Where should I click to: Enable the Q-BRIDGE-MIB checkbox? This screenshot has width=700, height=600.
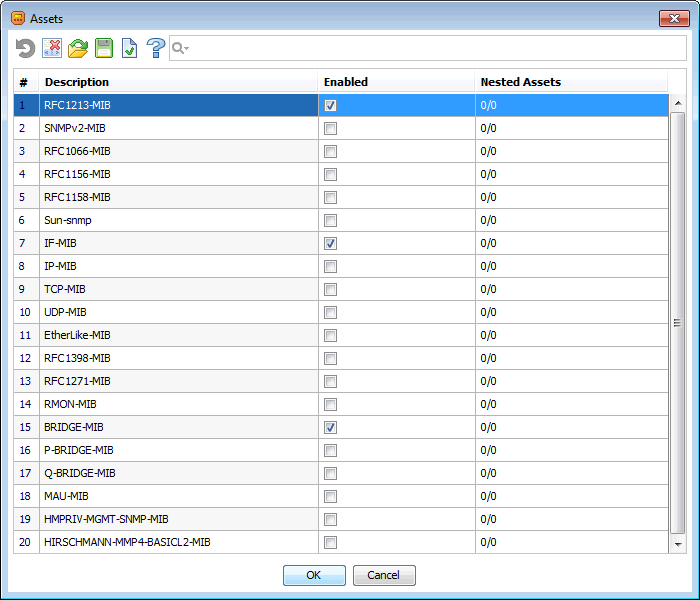(330, 473)
